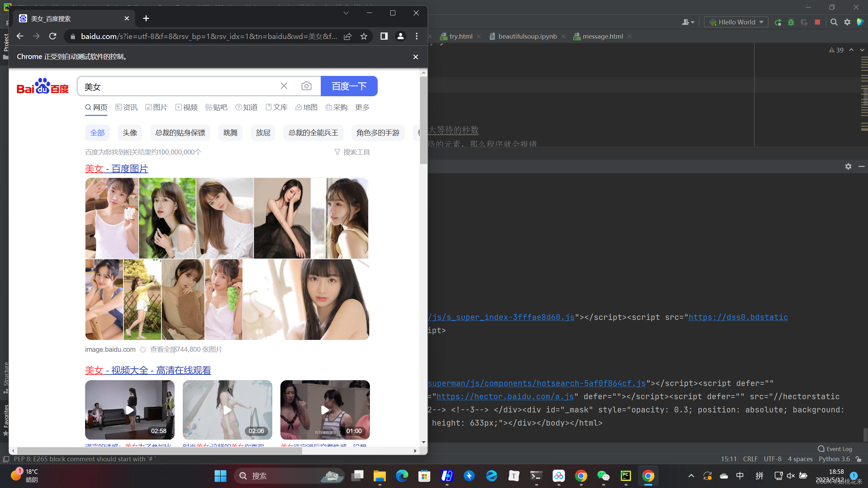Open PyCharm Event Log

point(835,449)
